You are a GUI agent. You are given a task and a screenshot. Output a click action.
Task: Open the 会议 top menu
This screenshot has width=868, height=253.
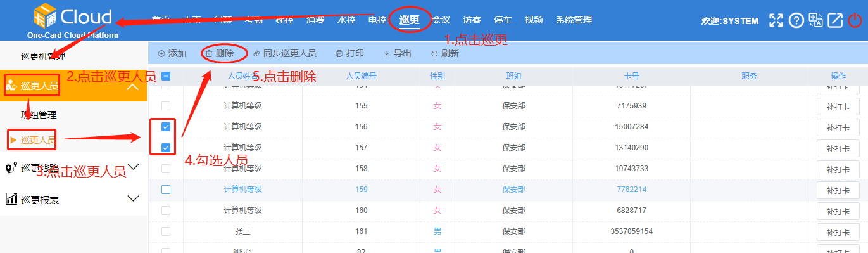pyautogui.click(x=441, y=20)
